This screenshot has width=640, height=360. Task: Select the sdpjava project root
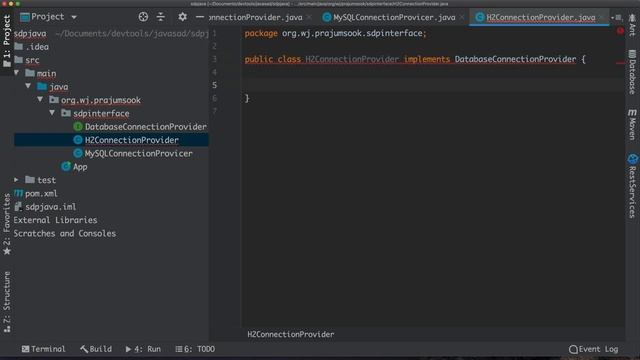pos(30,33)
